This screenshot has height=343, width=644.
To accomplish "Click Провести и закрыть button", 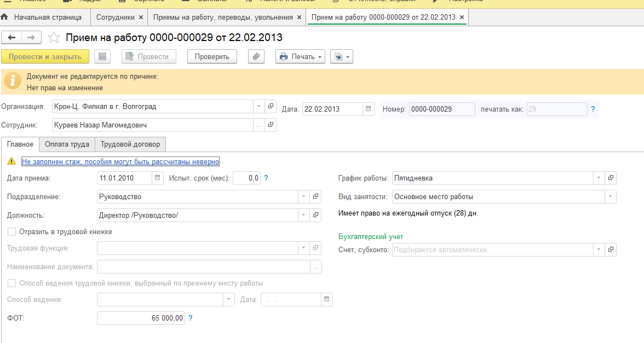I will pos(45,57).
